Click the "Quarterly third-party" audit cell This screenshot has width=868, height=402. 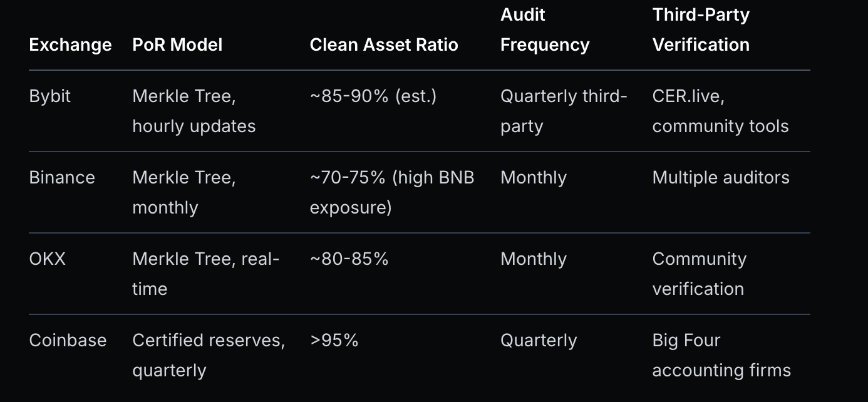coord(563,111)
